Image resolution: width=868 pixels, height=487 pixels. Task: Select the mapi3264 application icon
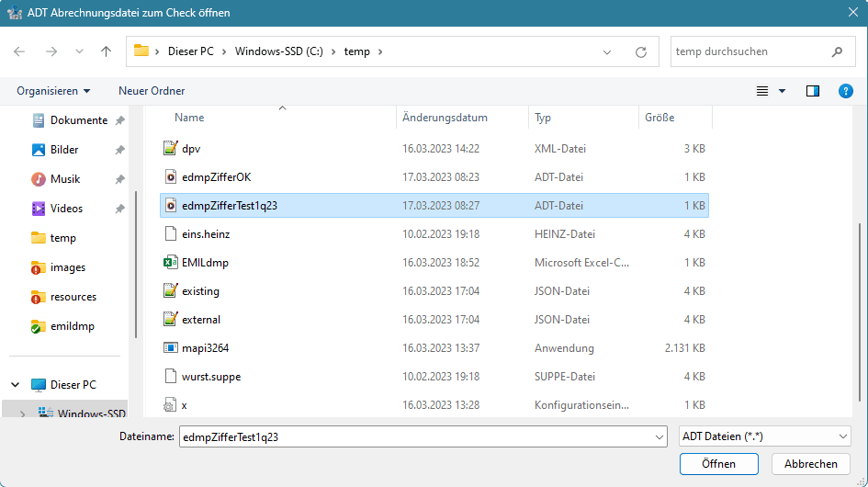[169, 348]
